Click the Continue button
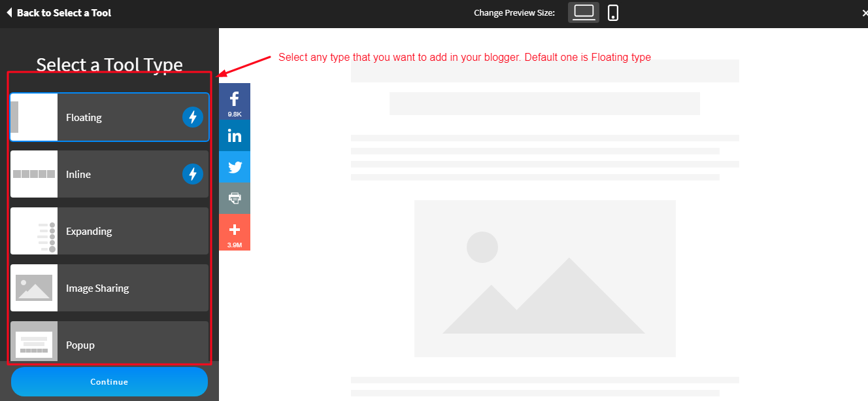The image size is (868, 401). click(x=109, y=382)
